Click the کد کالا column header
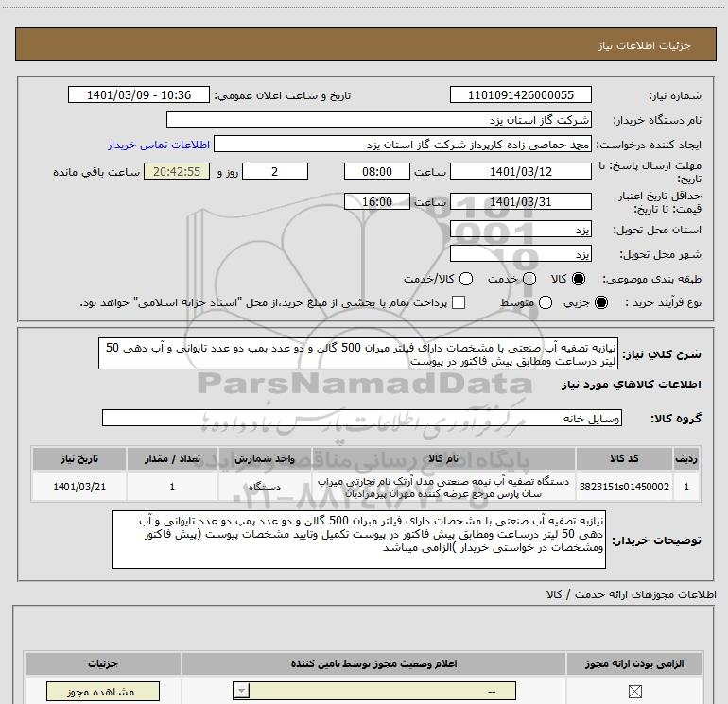728x704 pixels. point(624,458)
